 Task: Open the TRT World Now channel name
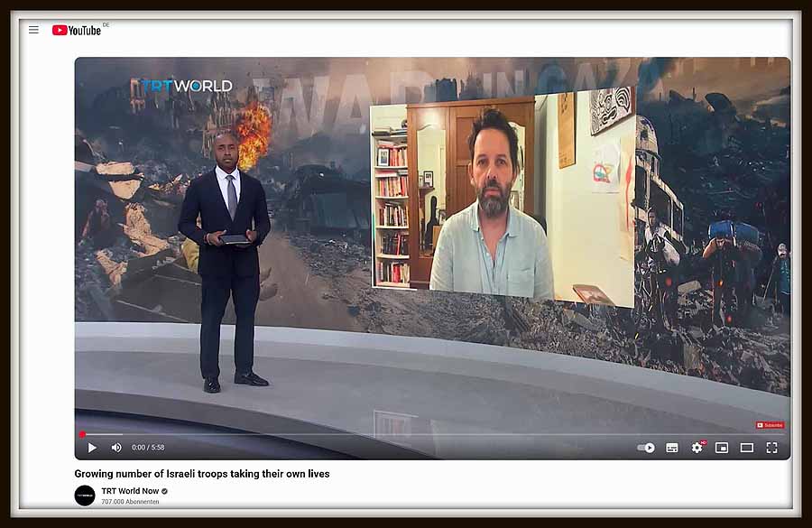point(129,491)
